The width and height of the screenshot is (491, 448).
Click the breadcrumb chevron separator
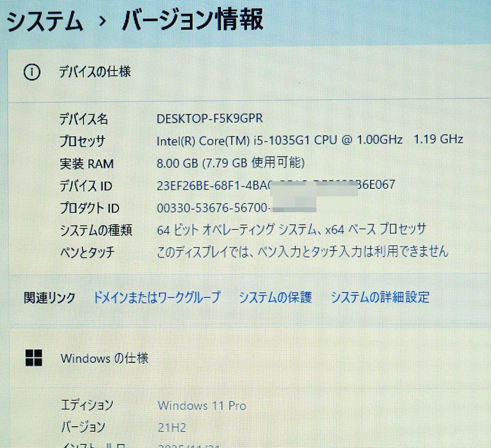click(103, 21)
